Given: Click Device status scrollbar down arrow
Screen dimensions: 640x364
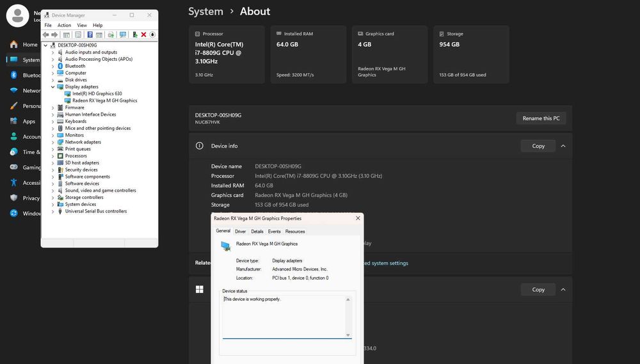Looking at the screenshot, I should click(x=348, y=335).
